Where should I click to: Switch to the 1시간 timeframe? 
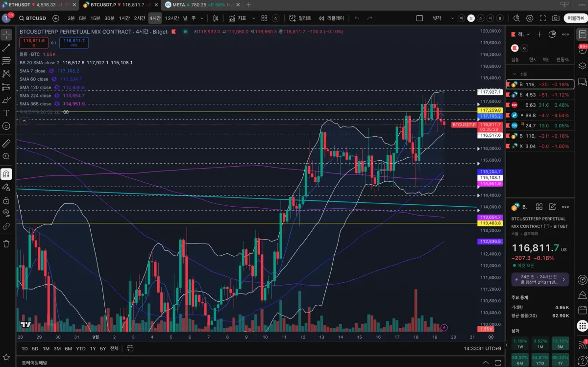[x=124, y=18]
